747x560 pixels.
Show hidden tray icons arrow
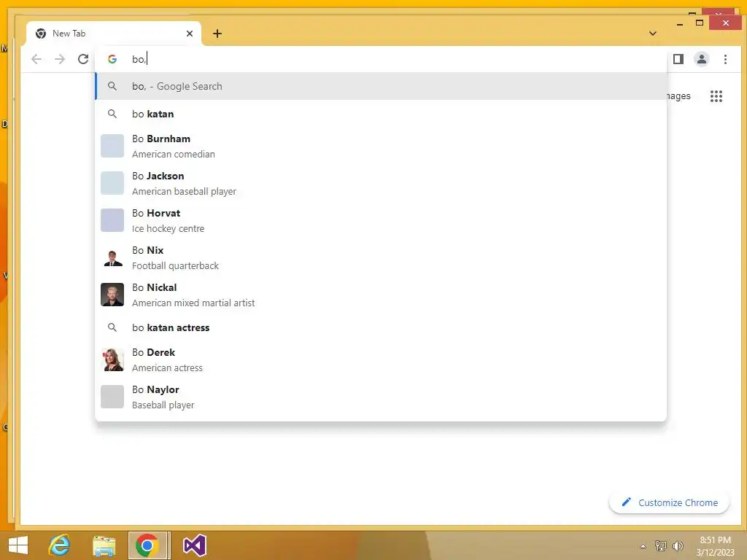coord(643,546)
